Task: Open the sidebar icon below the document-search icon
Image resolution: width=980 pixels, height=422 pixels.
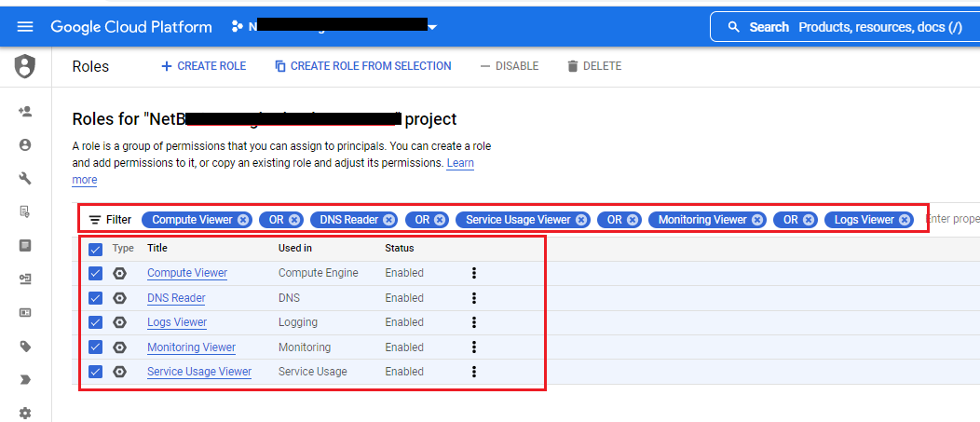Action: tap(25, 245)
